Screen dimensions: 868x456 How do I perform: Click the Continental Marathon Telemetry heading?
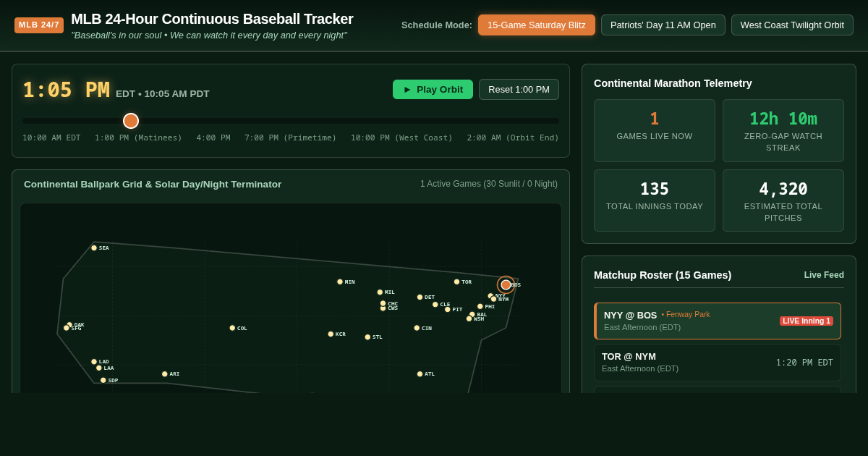673,83
